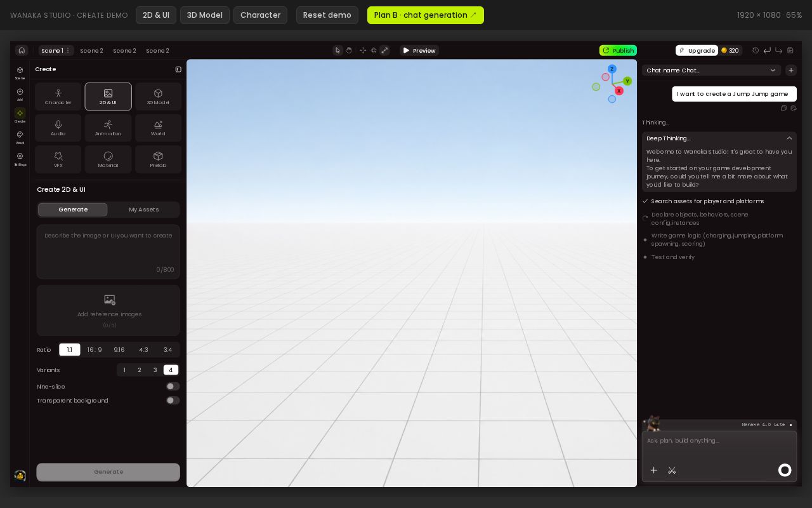The width and height of the screenshot is (812, 508).
Task: Start the scene with the Preview button
Action: click(419, 50)
